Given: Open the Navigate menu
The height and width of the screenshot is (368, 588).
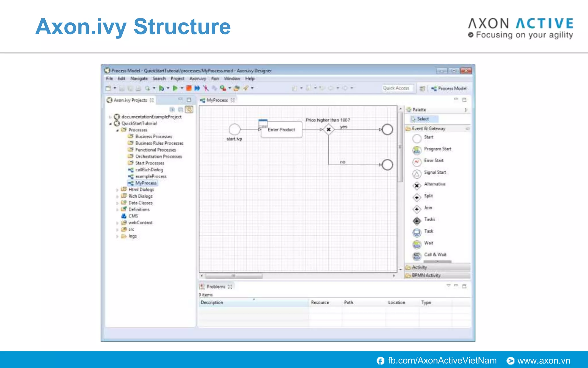Looking at the screenshot, I should point(139,78).
